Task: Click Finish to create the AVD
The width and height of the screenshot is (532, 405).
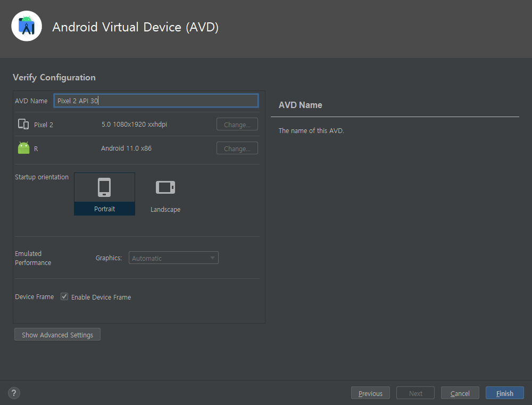Action: tap(505, 393)
